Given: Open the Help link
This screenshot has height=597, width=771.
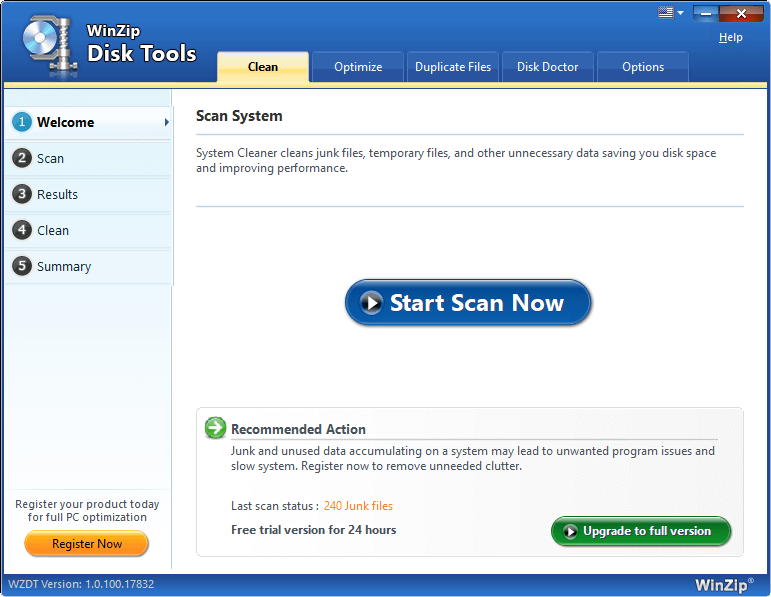Looking at the screenshot, I should tap(731, 37).
